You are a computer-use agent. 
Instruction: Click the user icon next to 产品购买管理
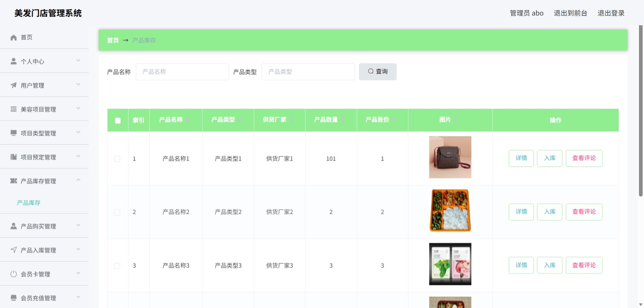(x=14, y=226)
